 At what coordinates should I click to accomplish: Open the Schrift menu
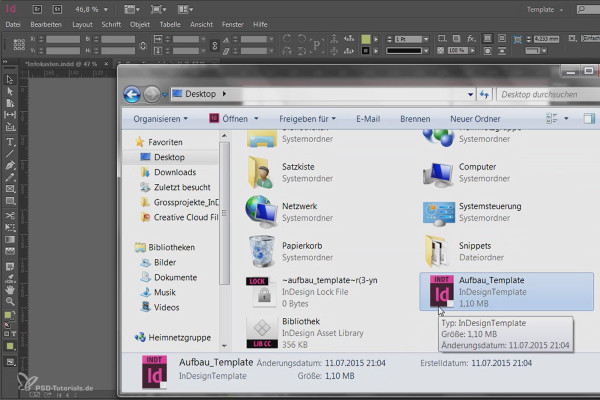click(111, 24)
